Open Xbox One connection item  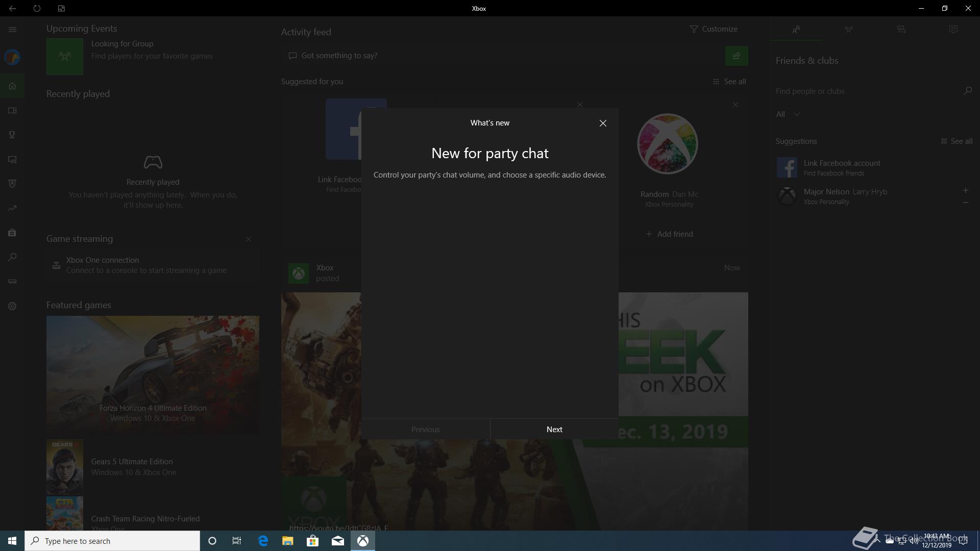click(x=153, y=265)
